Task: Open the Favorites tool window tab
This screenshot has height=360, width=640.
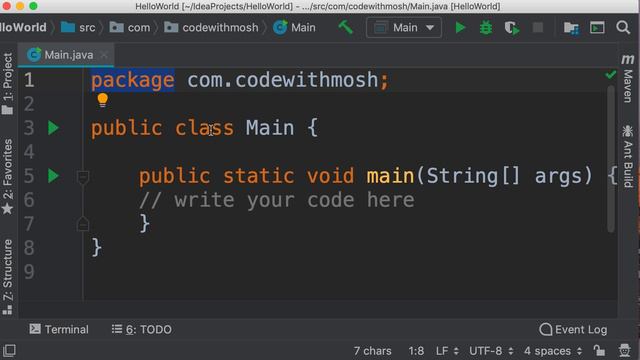Action: 7,176
